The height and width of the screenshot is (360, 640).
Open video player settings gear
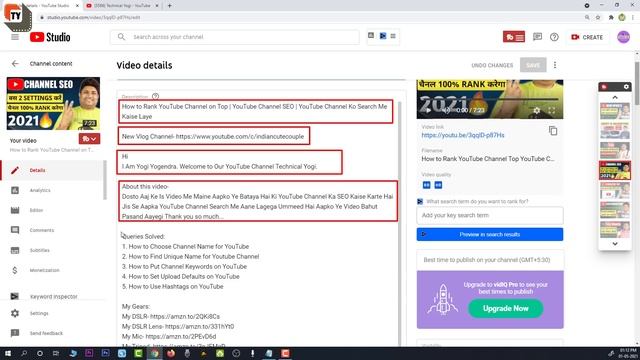tap(537, 110)
